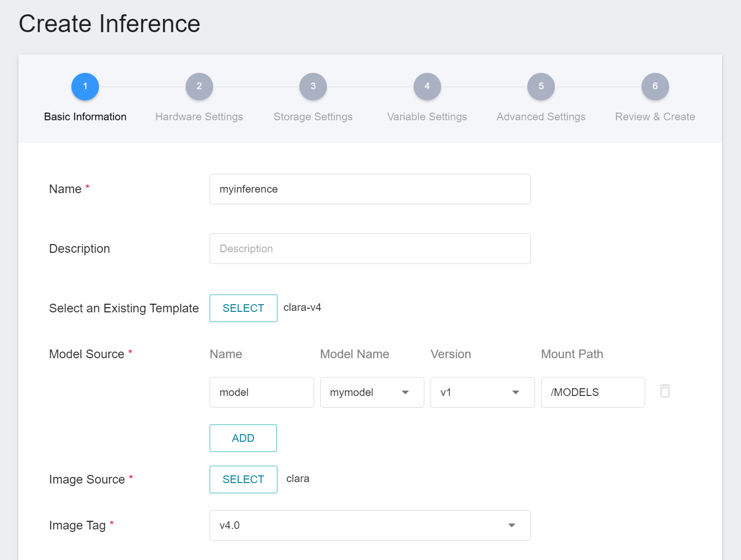Click the Review & Create step label

pos(655,117)
